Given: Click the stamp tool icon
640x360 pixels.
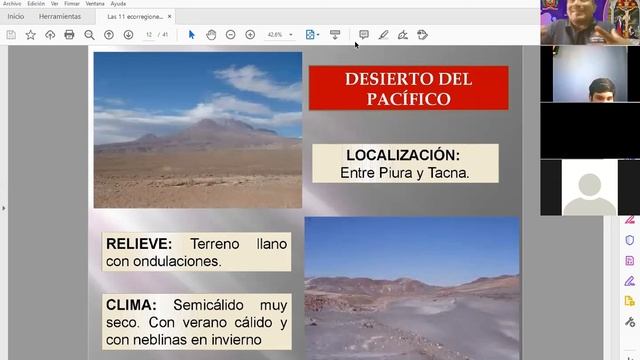Looking at the screenshot, I should [x=422, y=35].
